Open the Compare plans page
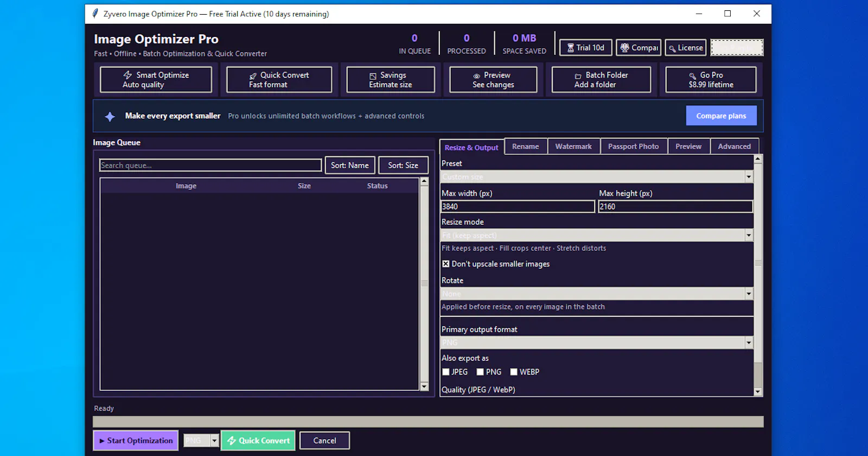868x456 pixels. (x=721, y=116)
